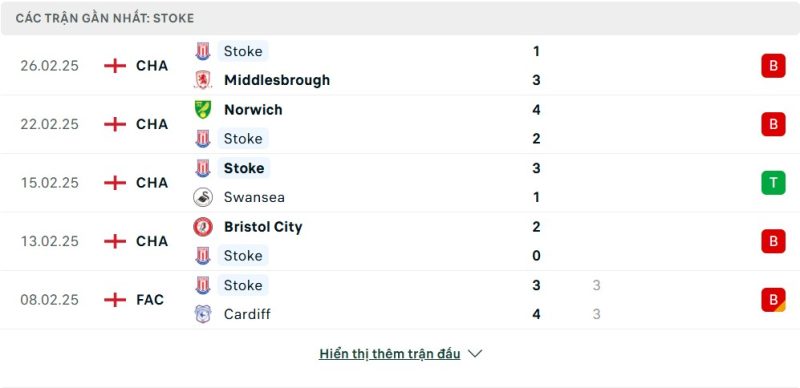
Task: Click the Bristol City club crest icon
Action: click(203, 227)
